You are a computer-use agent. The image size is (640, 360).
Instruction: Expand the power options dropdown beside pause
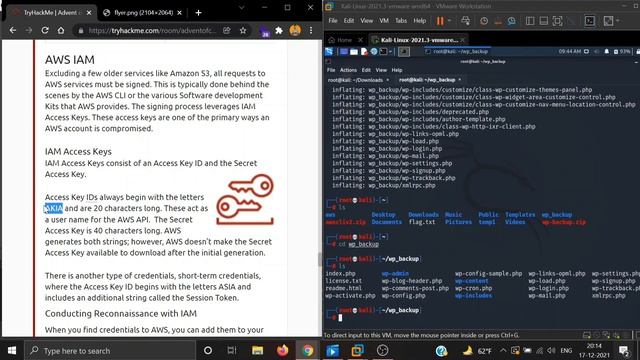[449, 21]
